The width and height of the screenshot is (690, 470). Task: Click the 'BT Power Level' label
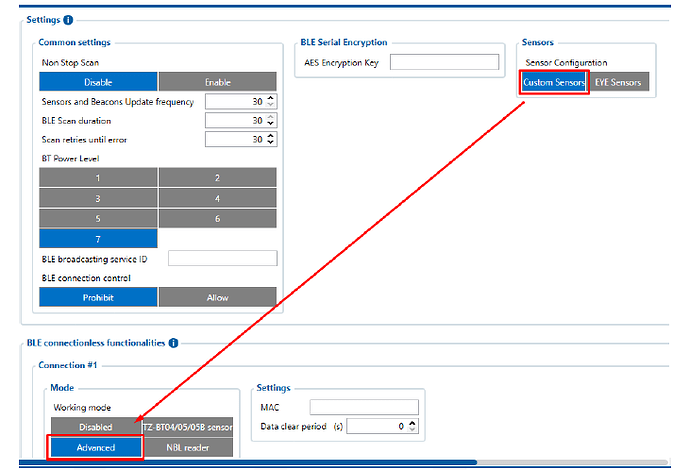(x=70, y=158)
